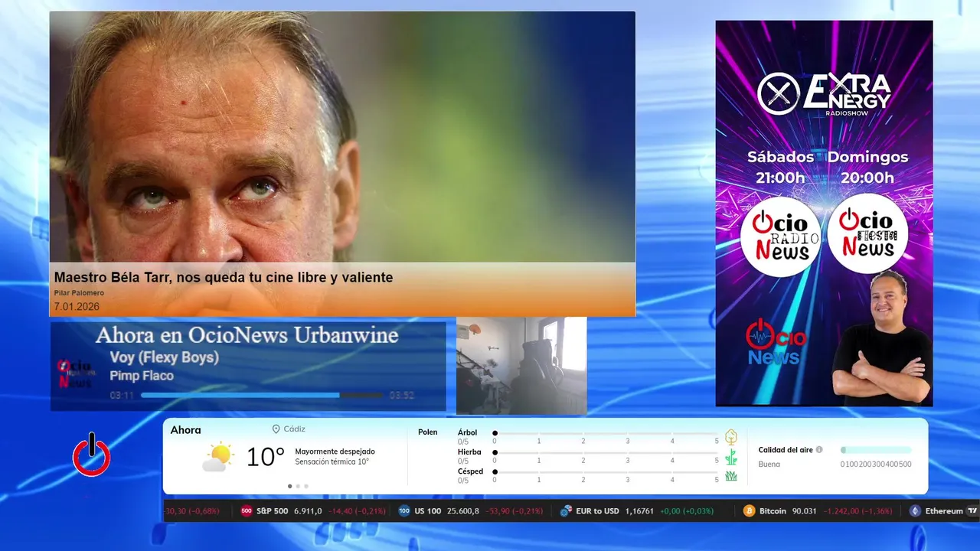The image size is (980, 551).
Task: Click the webcam studio video thumbnail
Action: point(521,366)
